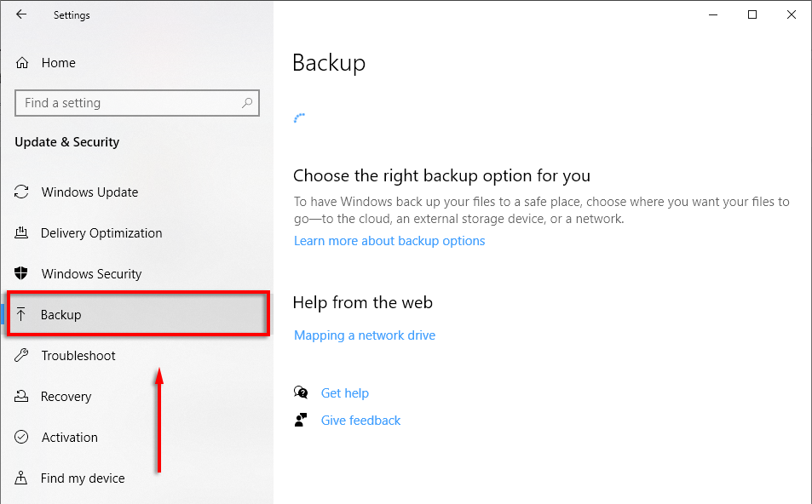Select the Recovery icon in sidebar
The height and width of the screenshot is (504, 812).
pos(23,397)
